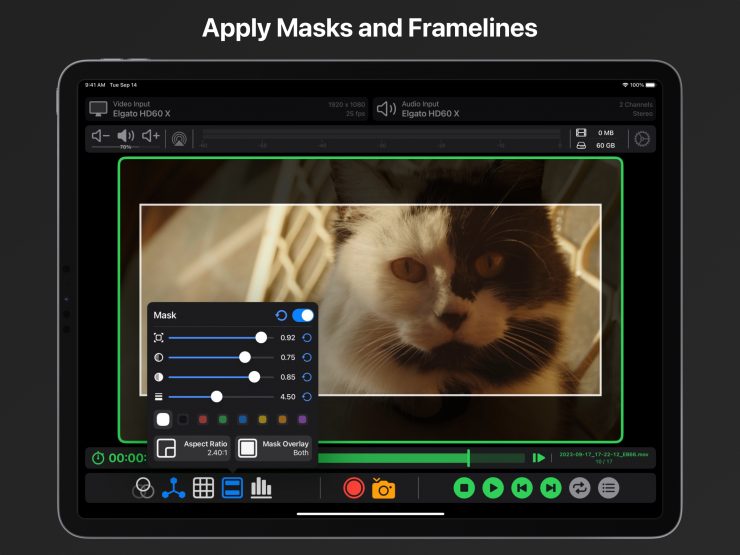Start recording with red record button
740x555 pixels.
pos(353,488)
